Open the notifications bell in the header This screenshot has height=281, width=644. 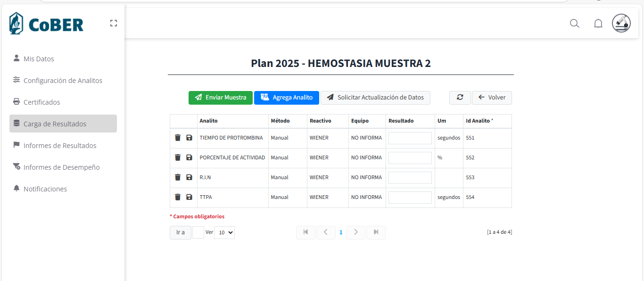pos(598,24)
